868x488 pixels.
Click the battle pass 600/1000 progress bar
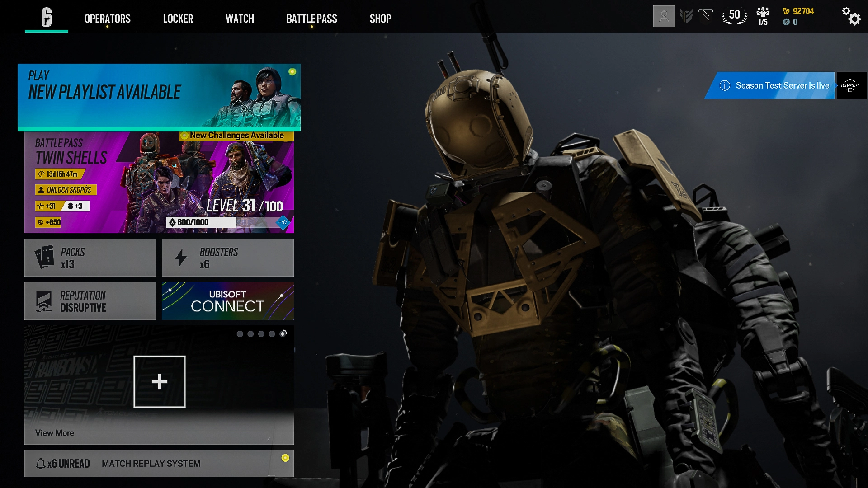coord(202,222)
